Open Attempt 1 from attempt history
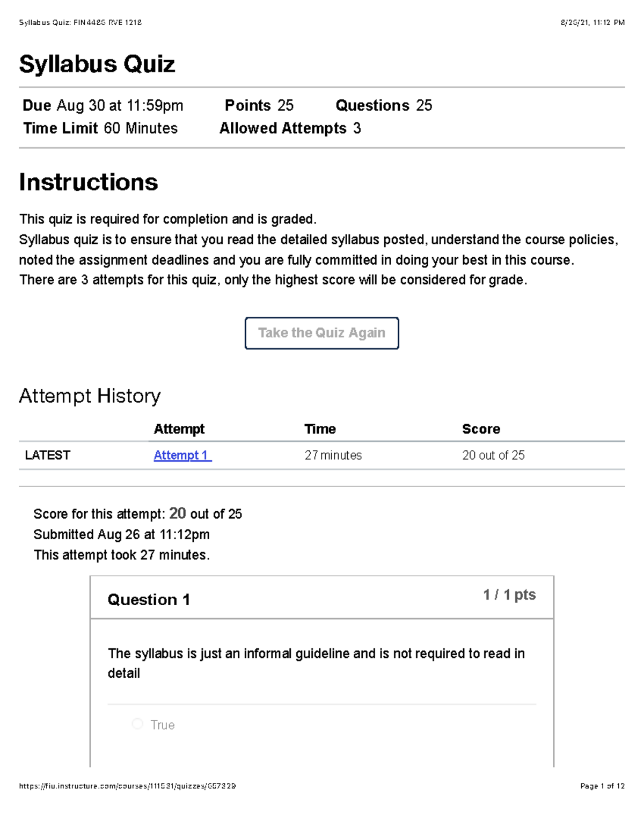 click(181, 455)
